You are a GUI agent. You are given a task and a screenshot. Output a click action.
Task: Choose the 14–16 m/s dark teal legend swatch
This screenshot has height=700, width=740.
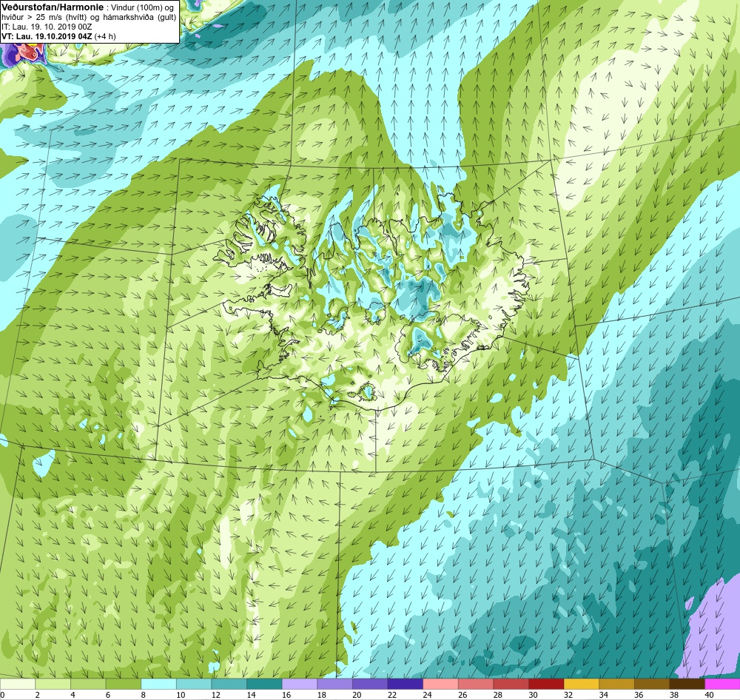pyautogui.click(x=264, y=684)
